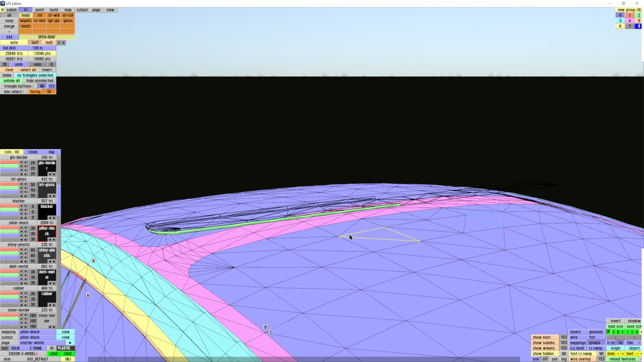Screen dimensions: 644x362
Task: Switch to the point mode tab
Action: tap(40, 10)
